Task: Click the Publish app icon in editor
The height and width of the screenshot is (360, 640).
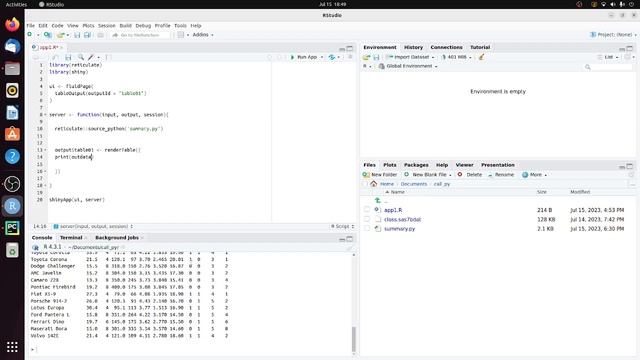Action: [332, 57]
